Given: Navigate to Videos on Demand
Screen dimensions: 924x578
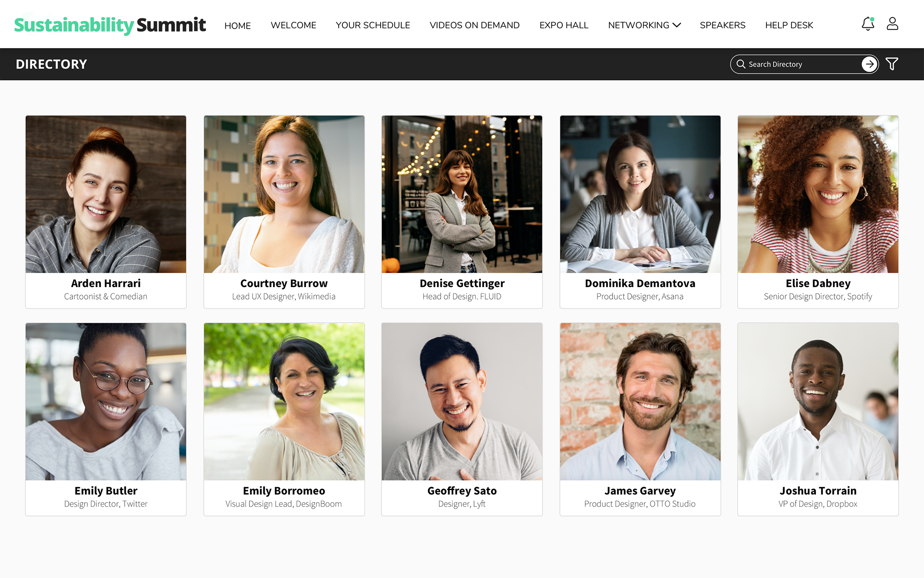Looking at the screenshot, I should (474, 25).
